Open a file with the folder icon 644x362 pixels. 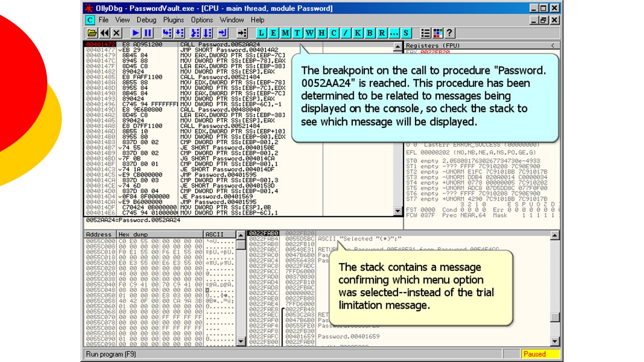(93, 33)
